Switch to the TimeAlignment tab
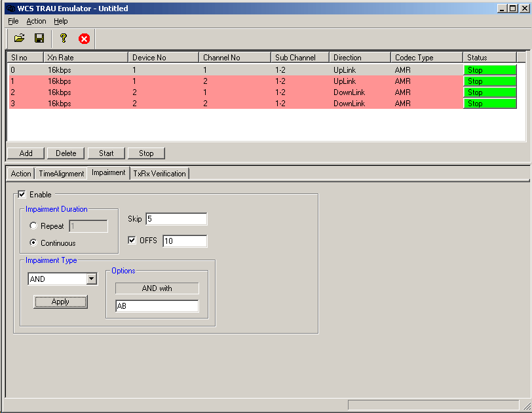The height and width of the screenshot is (413, 532). coord(61,174)
